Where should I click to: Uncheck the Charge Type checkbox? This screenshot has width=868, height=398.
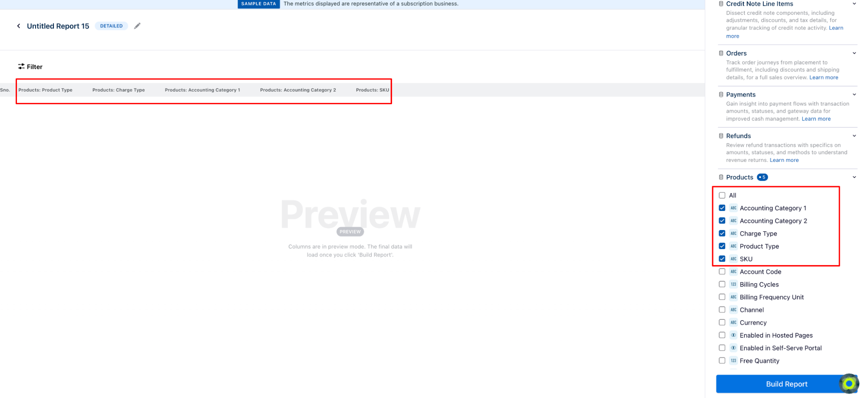[x=722, y=234]
